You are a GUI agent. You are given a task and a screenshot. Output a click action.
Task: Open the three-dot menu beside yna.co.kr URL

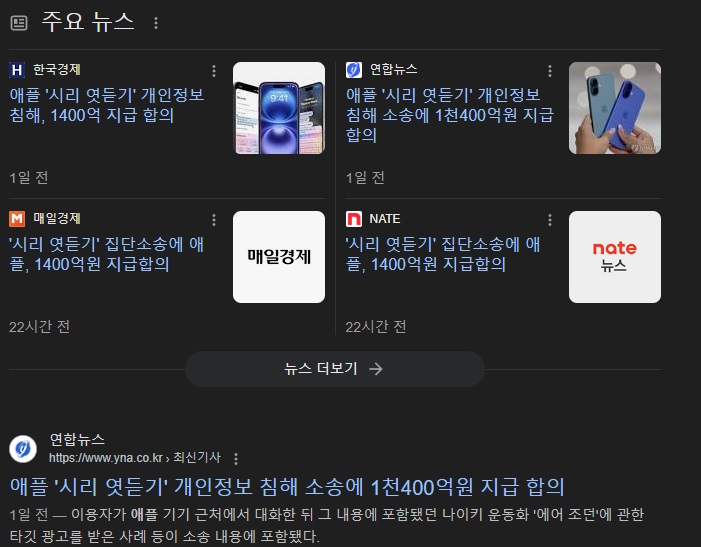coord(236,459)
